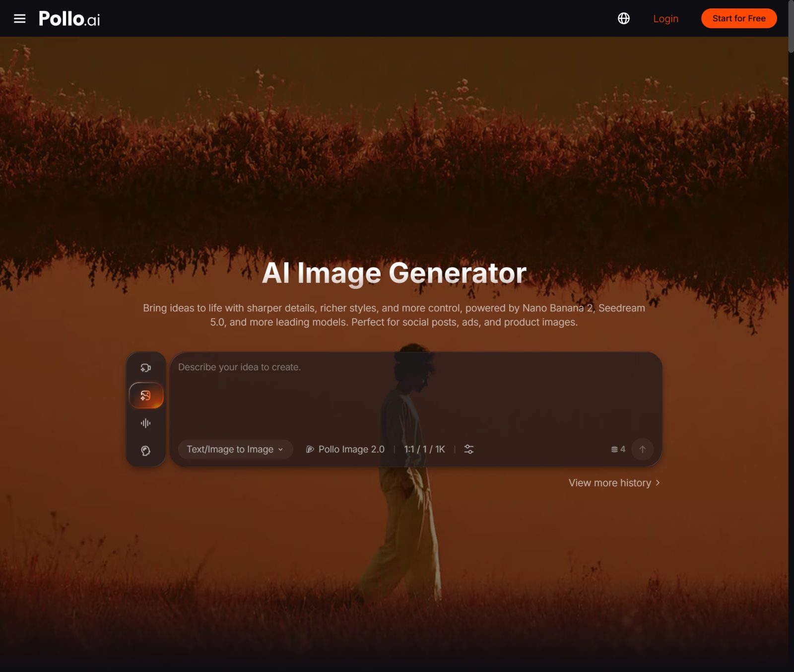Open the 1:1 / 1 / 1K ratio settings
Screen dimensions: 794x672
pyautogui.click(x=424, y=449)
